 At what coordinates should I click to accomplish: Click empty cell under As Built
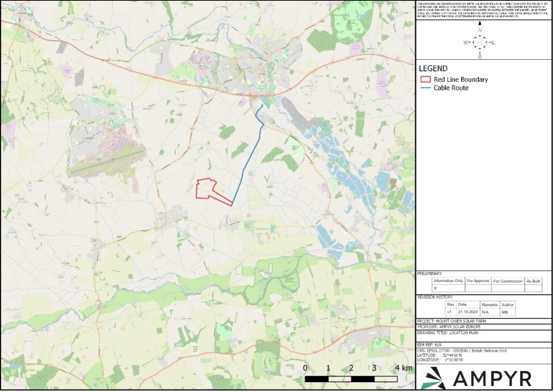(533, 288)
